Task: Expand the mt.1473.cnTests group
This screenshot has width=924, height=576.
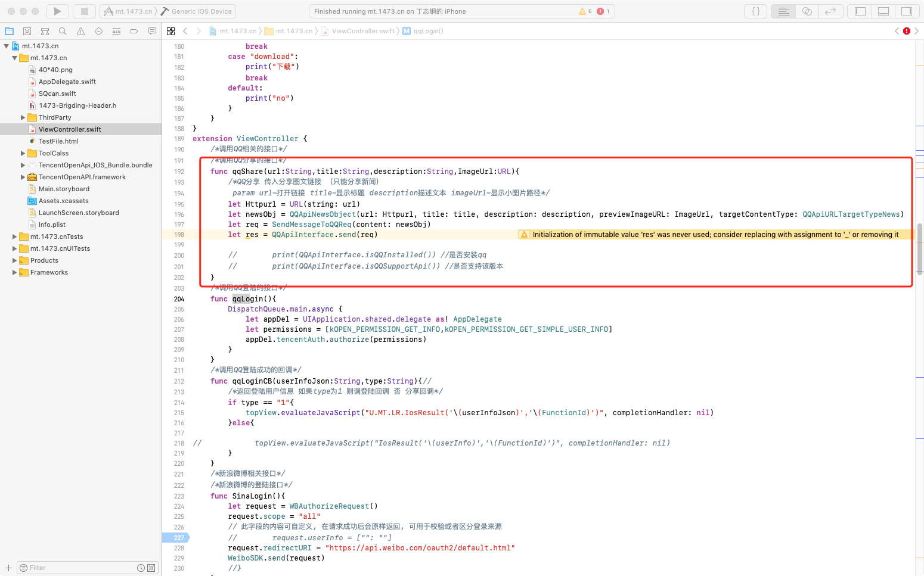Action: pyautogui.click(x=14, y=236)
